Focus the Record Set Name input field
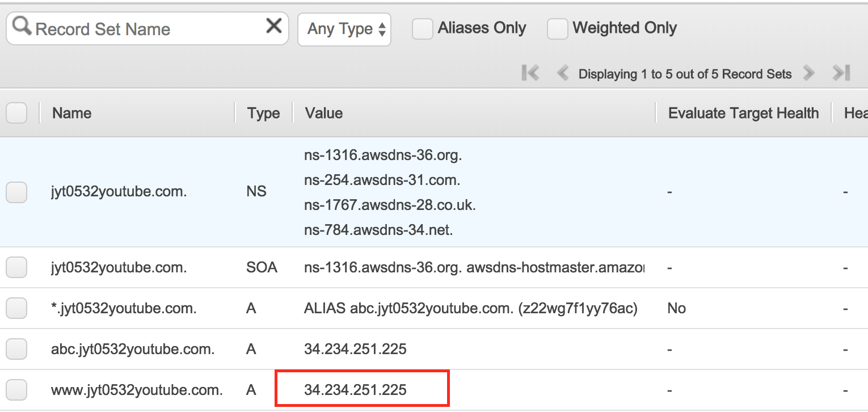868x412 pixels. pyautogui.click(x=148, y=29)
